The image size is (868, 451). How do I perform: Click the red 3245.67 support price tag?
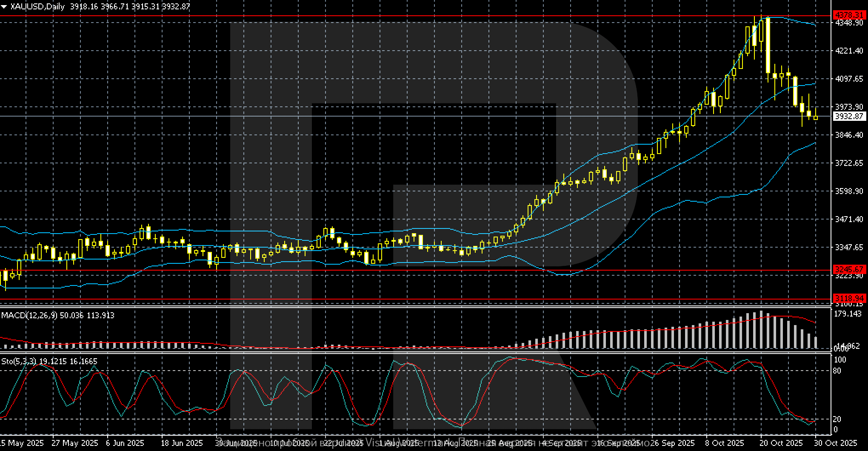[x=851, y=269]
